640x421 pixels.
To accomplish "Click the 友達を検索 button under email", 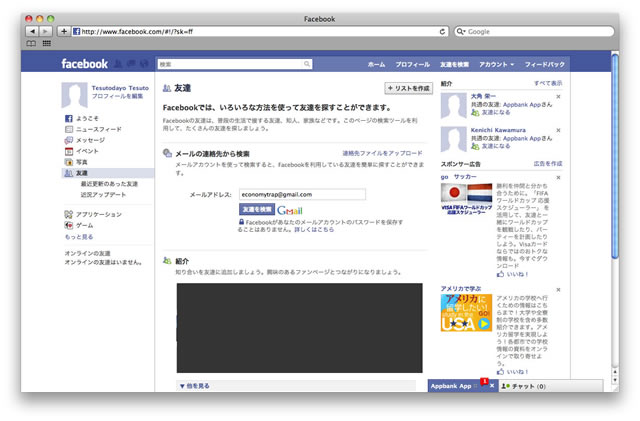I will coord(257,209).
